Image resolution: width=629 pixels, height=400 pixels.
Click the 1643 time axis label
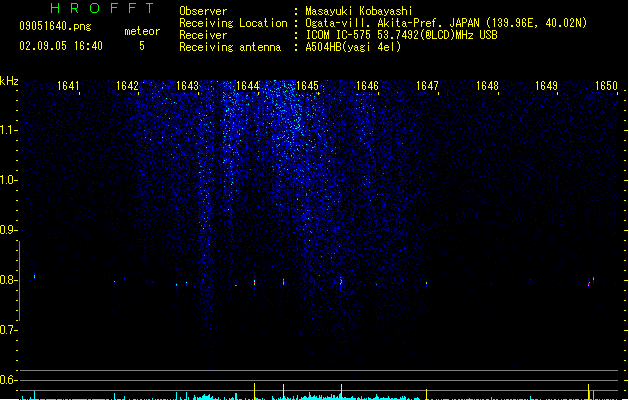[x=187, y=86]
